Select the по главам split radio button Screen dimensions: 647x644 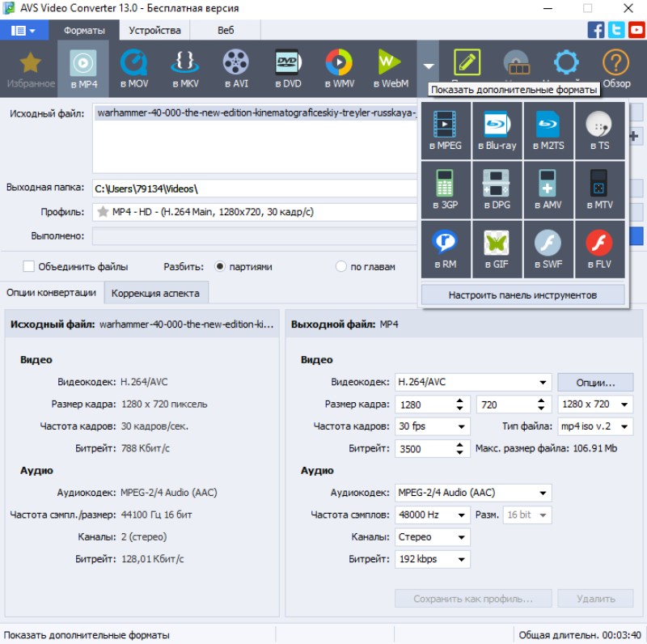(340, 266)
